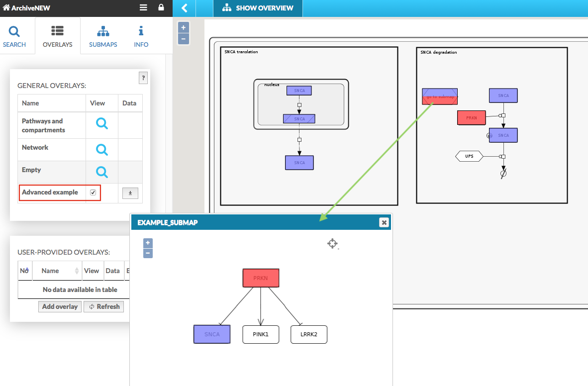Open the INFO tab
The image size is (588, 386).
click(x=141, y=37)
